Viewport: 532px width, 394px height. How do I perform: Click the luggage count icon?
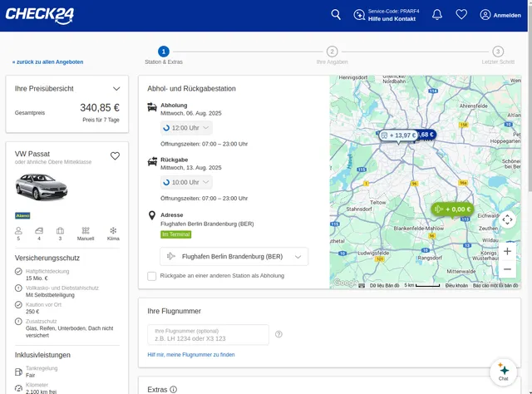[60, 231]
